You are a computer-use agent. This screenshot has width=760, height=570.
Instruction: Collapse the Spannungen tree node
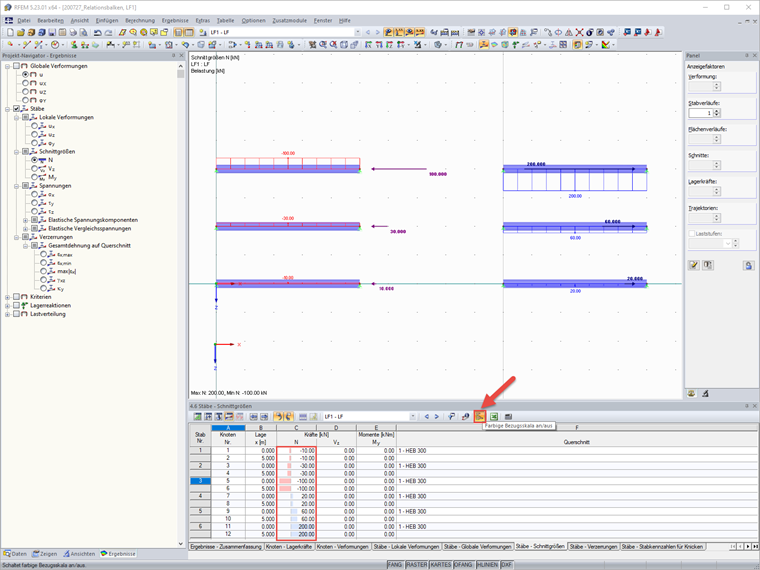(16, 186)
